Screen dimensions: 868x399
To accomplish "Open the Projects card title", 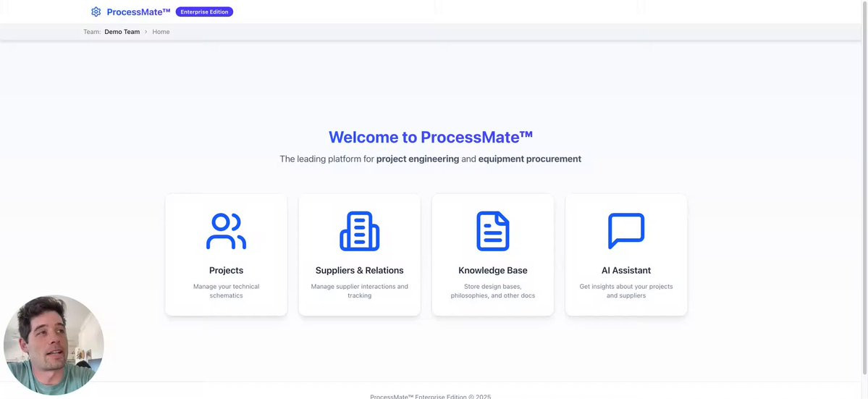I will 226,271.
